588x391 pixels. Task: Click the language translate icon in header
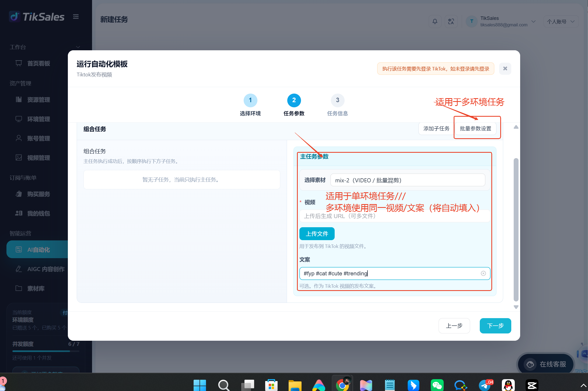[451, 22]
